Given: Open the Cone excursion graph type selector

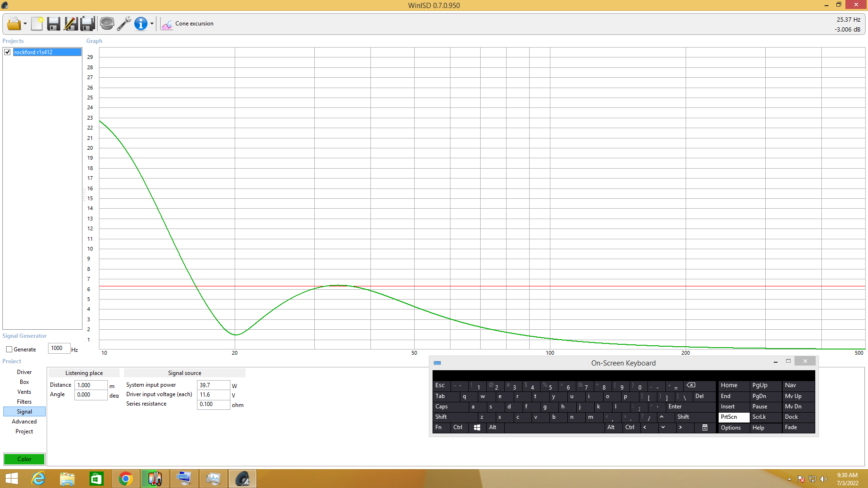Looking at the screenshot, I should pos(188,24).
